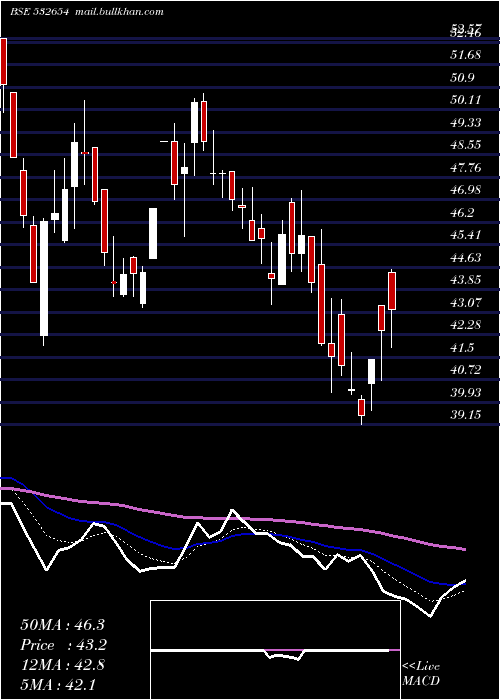
Task: Click the 41.5 price axis label
Action: coord(464,348)
